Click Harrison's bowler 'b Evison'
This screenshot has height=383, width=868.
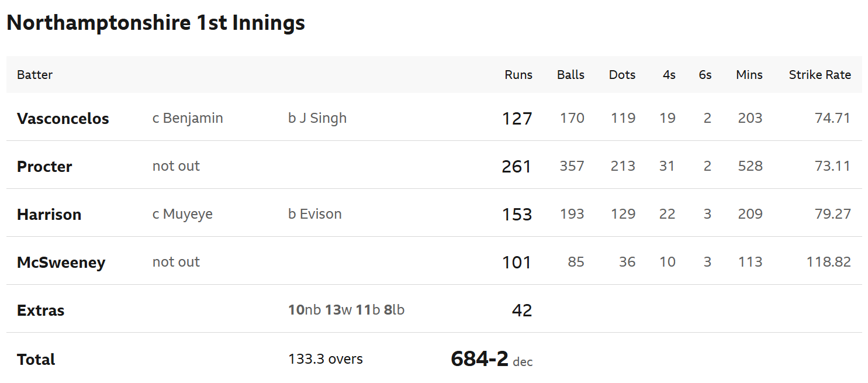point(315,214)
